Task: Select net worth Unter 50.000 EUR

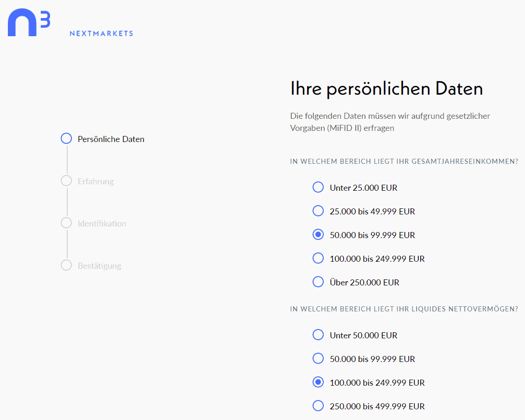Action: [318, 335]
